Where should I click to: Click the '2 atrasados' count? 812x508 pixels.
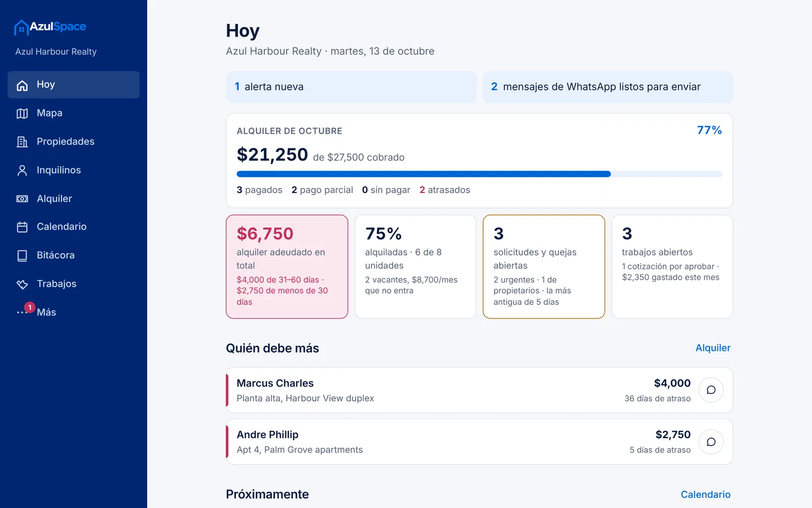[445, 190]
